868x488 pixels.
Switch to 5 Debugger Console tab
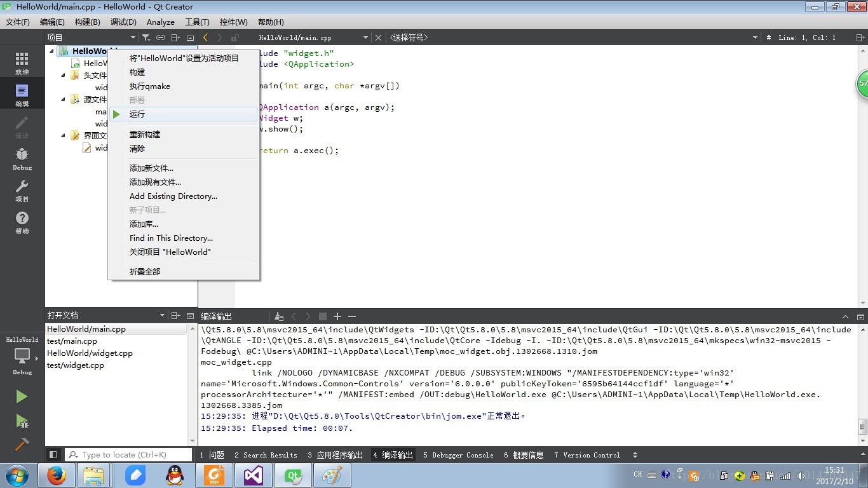point(458,455)
